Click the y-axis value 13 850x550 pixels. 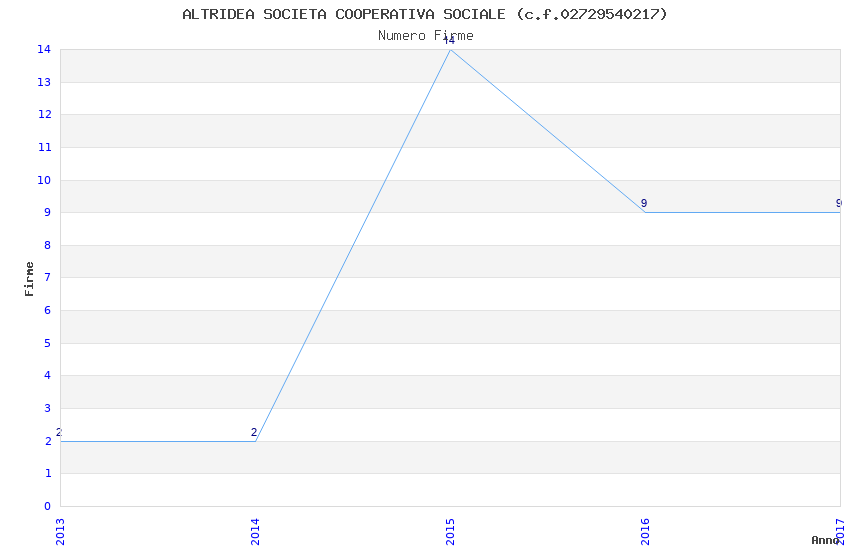(44, 82)
